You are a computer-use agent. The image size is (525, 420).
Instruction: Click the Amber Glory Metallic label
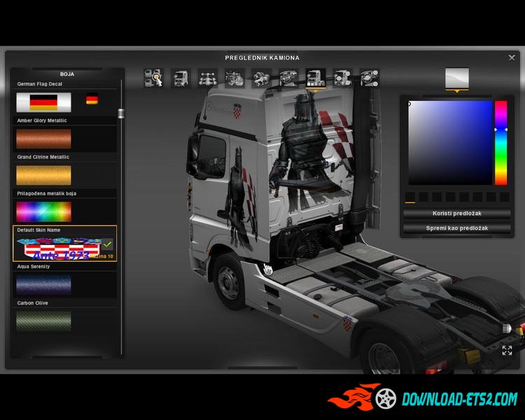42,120
